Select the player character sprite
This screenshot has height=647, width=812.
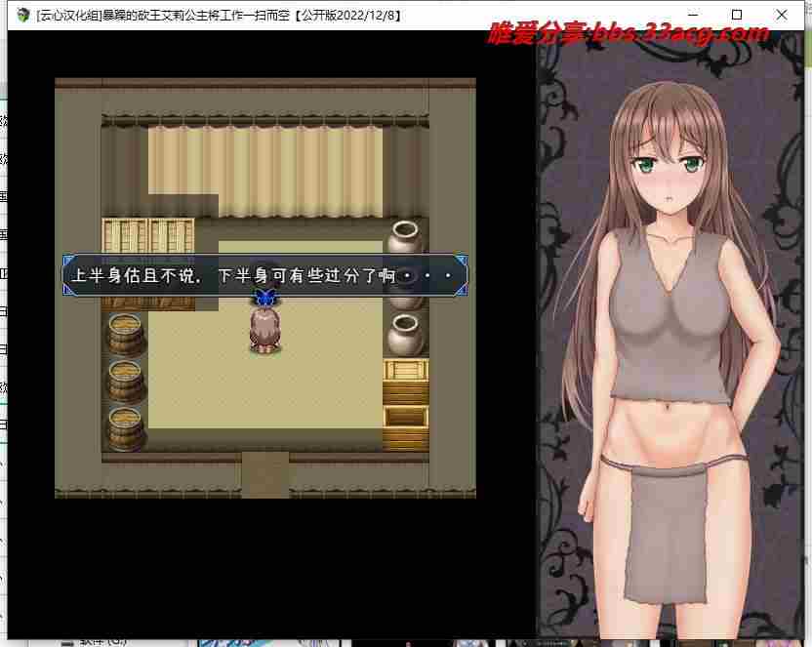point(264,330)
